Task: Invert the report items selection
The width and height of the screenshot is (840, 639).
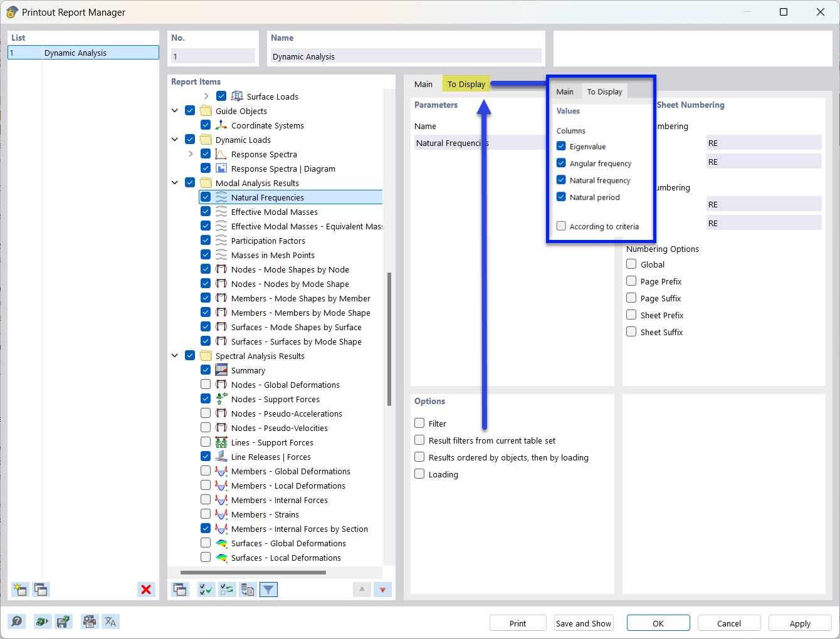Action: pos(227,589)
